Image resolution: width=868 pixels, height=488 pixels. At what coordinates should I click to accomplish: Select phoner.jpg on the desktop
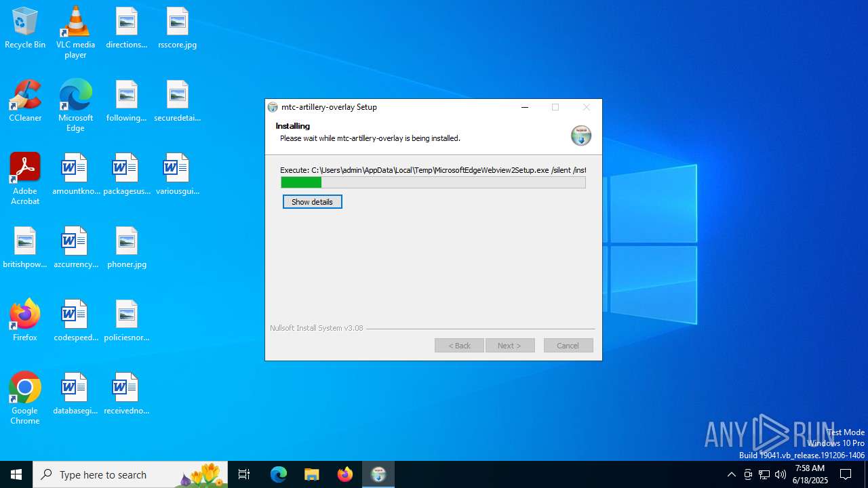[x=126, y=248]
